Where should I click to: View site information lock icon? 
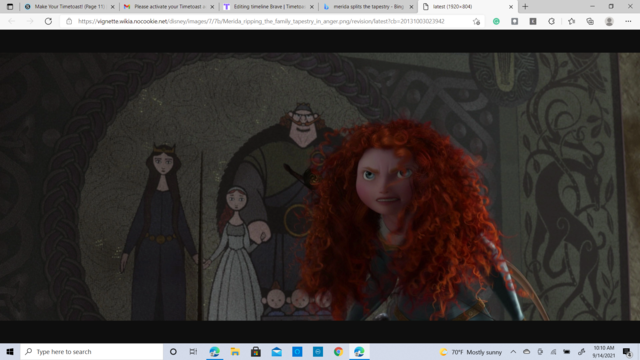click(x=69, y=21)
